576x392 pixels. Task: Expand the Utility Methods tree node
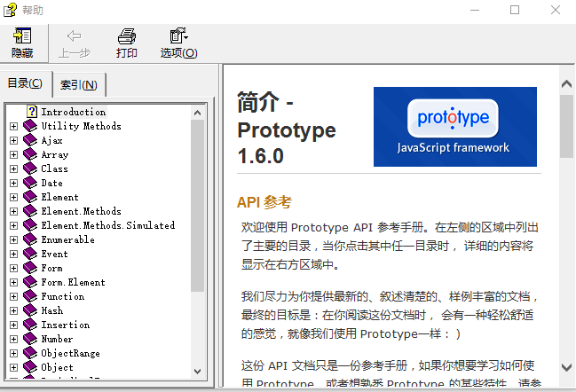[x=13, y=126]
